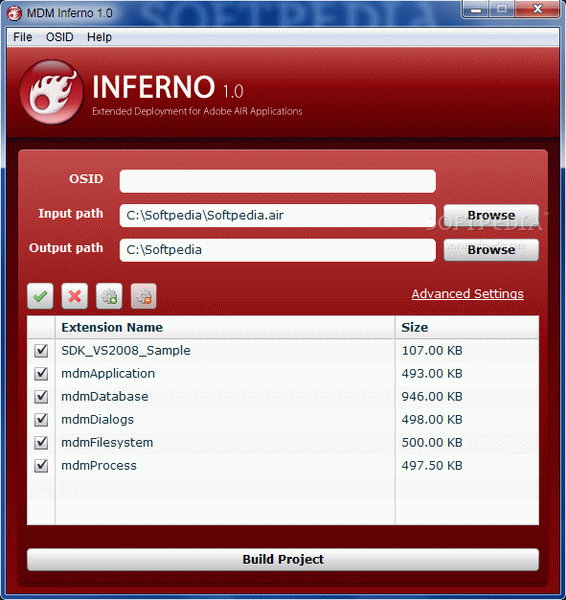Click the green checkmark select-all icon

[x=40, y=296]
